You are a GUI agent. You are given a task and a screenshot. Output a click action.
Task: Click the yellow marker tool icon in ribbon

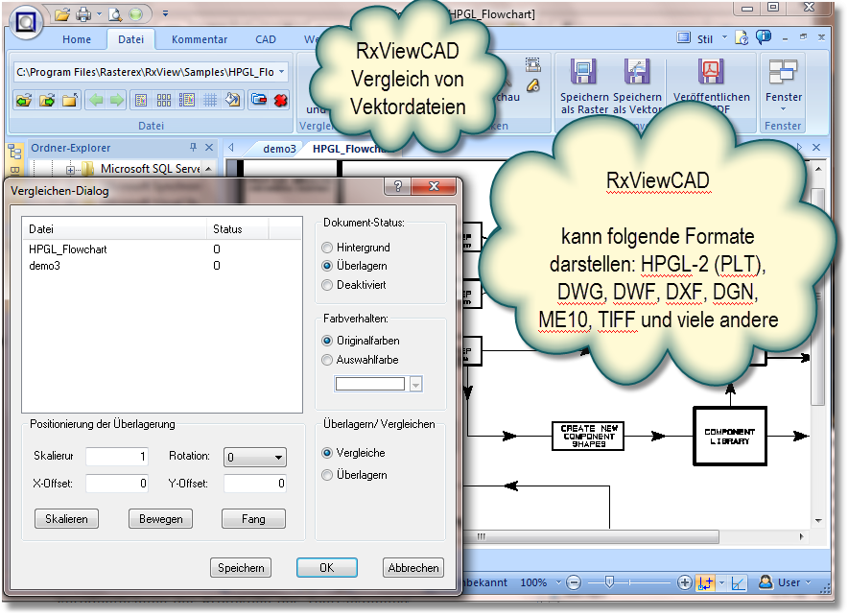coord(532,85)
